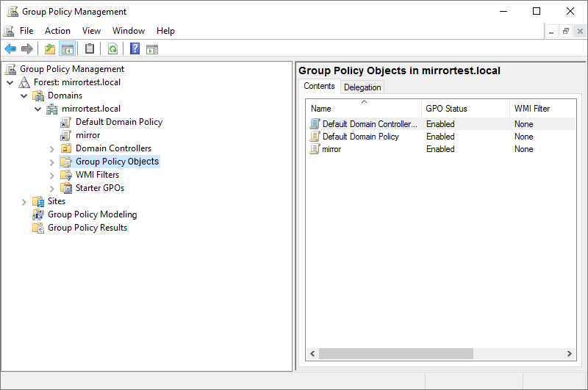588x390 pixels.
Task: Open the Help menu
Action: pos(165,31)
